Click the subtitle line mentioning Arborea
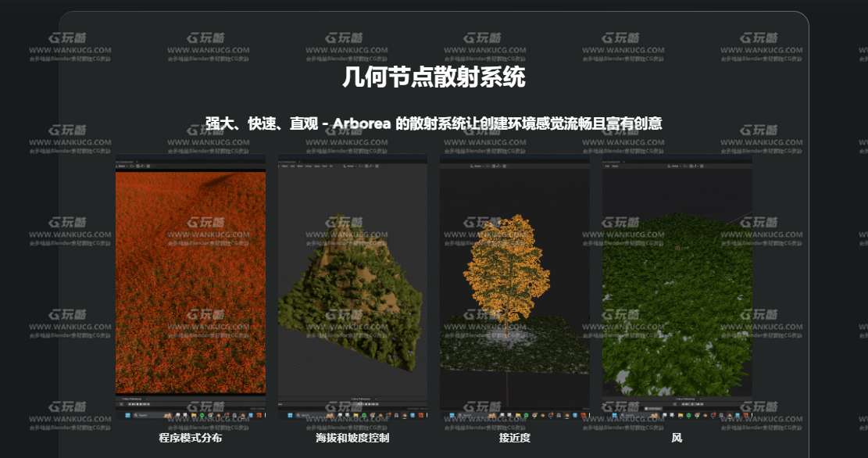The height and width of the screenshot is (458, 868). click(x=434, y=123)
